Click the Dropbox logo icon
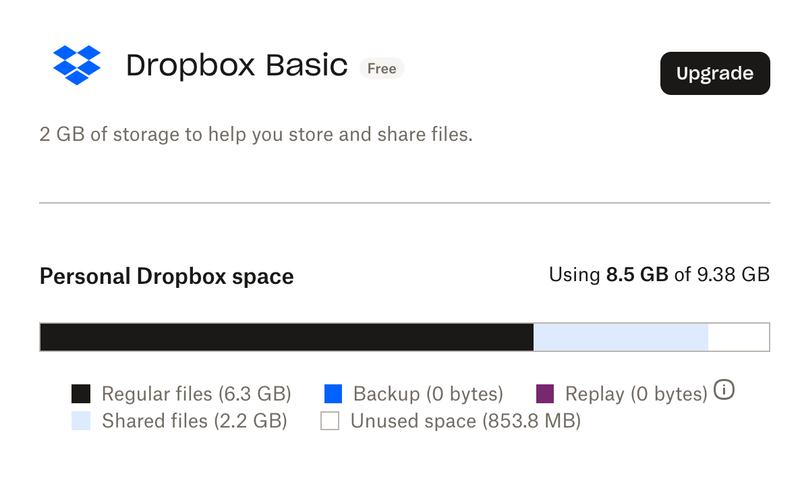This screenshot has height=480, width=800. click(77, 65)
